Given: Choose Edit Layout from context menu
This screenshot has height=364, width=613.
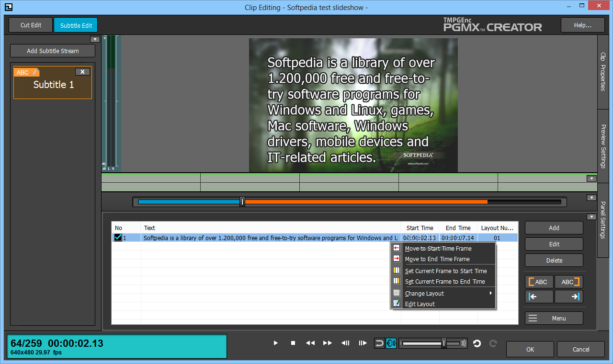Looking at the screenshot, I should (x=420, y=304).
